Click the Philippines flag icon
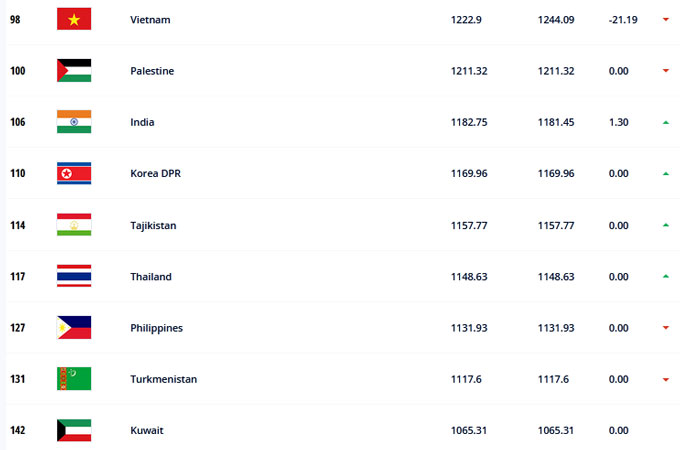Image resolution: width=680 pixels, height=450 pixels. [74, 327]
